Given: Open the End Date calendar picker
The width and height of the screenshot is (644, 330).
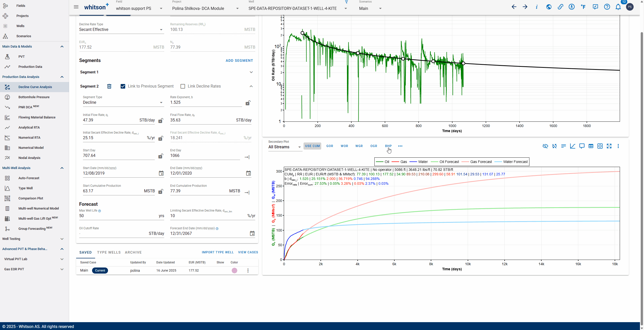Looking at the screenshot, I should [248, 173].
